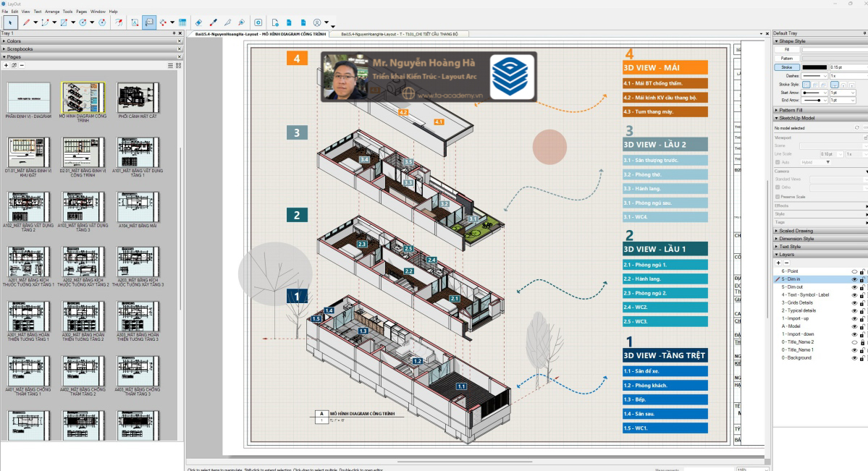Select the Select arrow tool
Screen dimensions: 868x471
11,23
